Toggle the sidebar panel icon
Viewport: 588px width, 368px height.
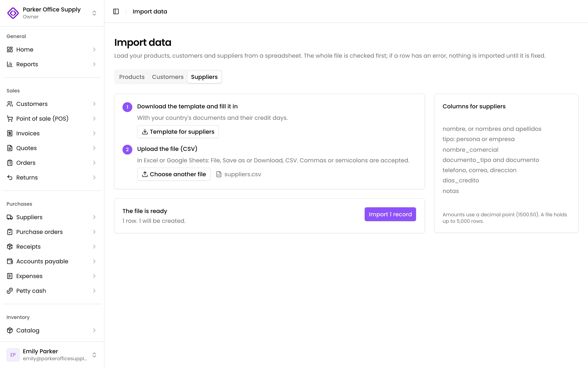click(x=116, y=11)
